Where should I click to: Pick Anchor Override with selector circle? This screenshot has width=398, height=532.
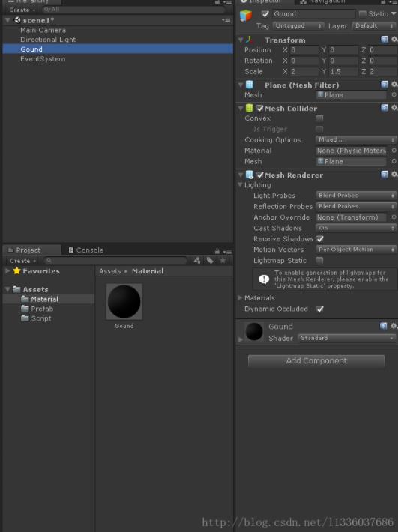coord(394,217)
